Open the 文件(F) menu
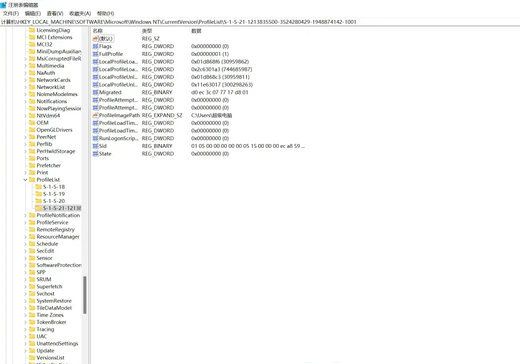The image size is (520, 364). tap(11, 13)
